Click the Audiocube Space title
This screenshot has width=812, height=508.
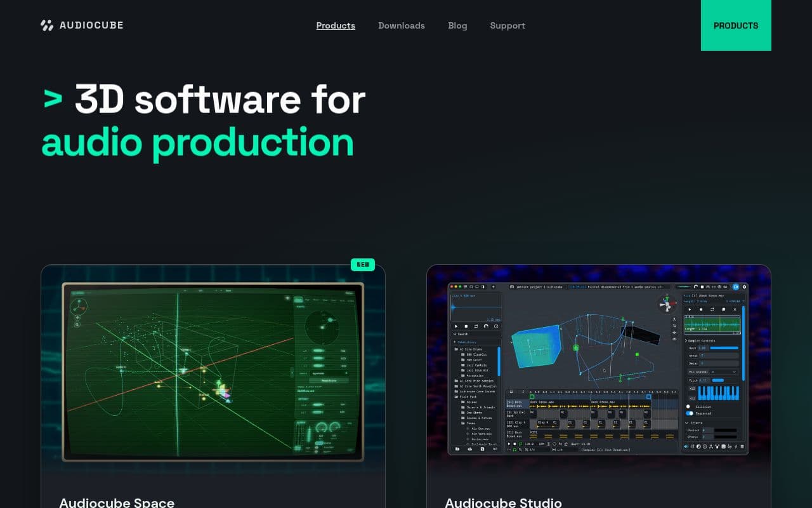coord(117,502)
